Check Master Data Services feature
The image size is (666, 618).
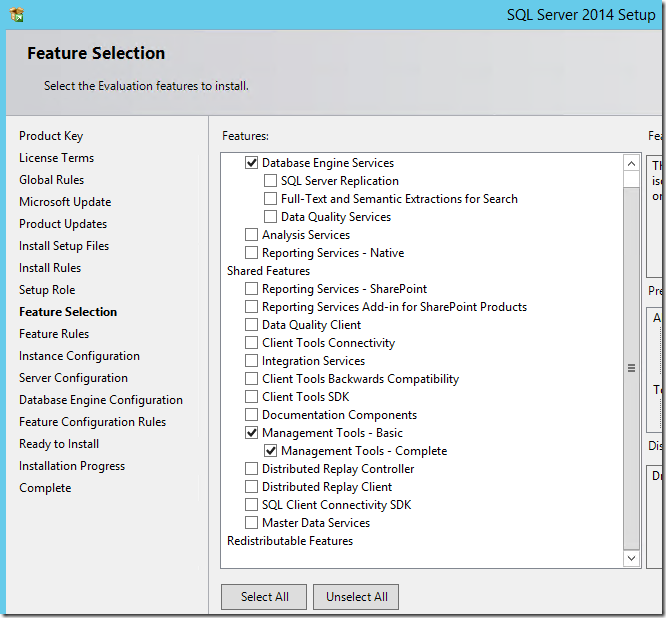click(x=251, y=522)
